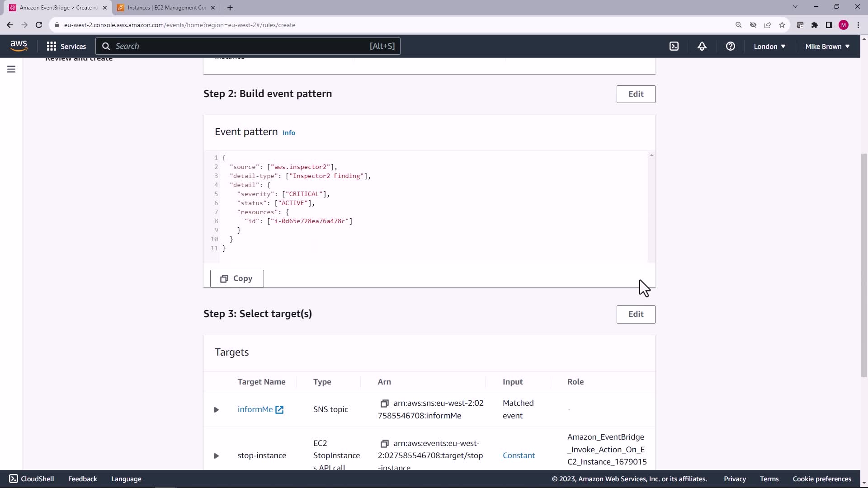The height and width of the screenshot is (488, 868).
Task: Switch to the EC2 Instances browser tab
Action: pyautogui.click(x=166, y=8)
